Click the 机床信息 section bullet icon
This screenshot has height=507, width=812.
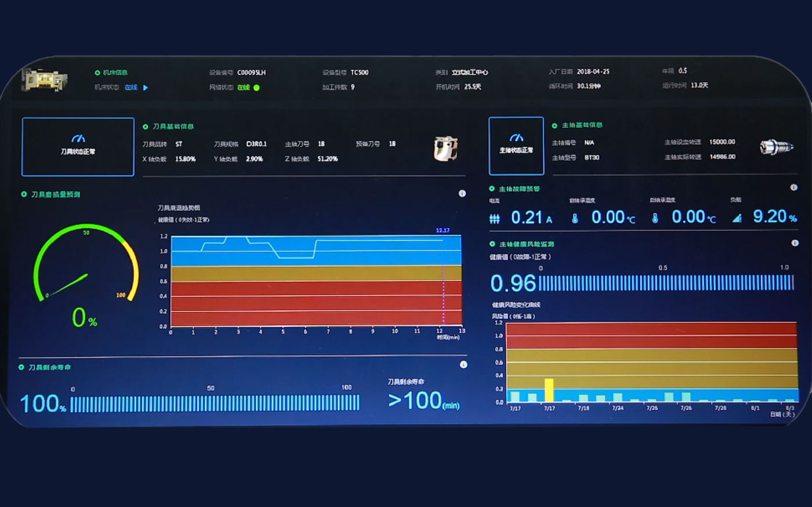pos(97,73)
